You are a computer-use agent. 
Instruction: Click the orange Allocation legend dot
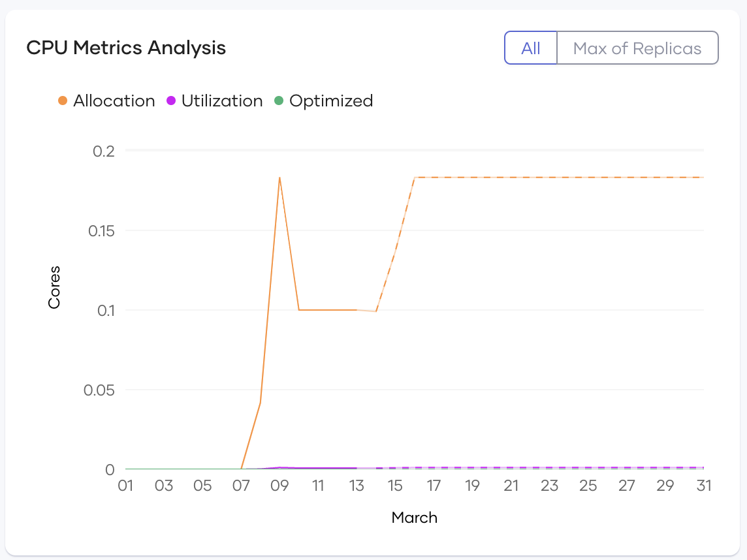tap(64, 100)
